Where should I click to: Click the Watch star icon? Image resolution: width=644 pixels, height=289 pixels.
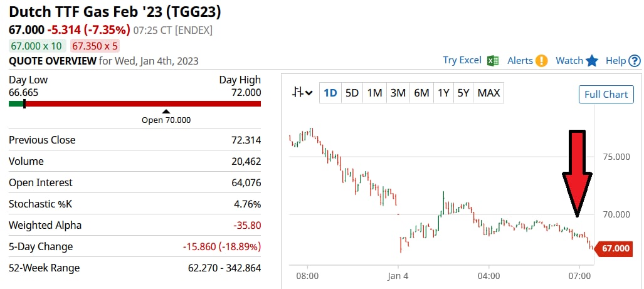(592, 61)
